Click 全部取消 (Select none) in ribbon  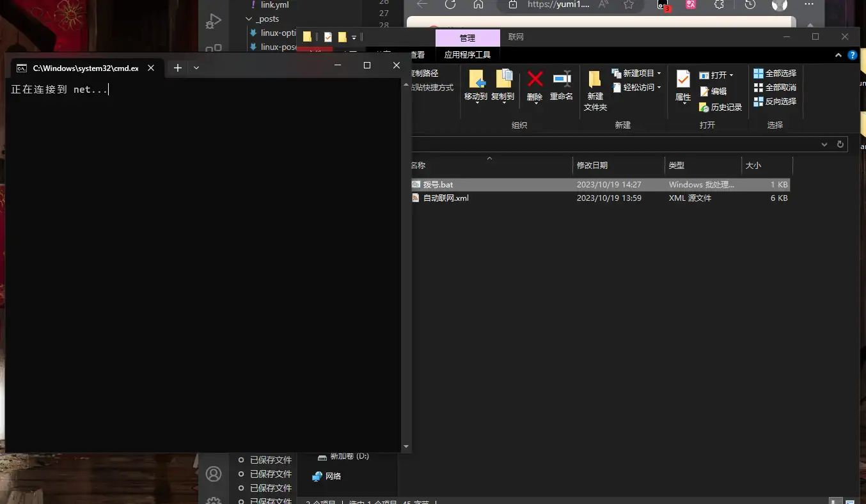point(775,88)
